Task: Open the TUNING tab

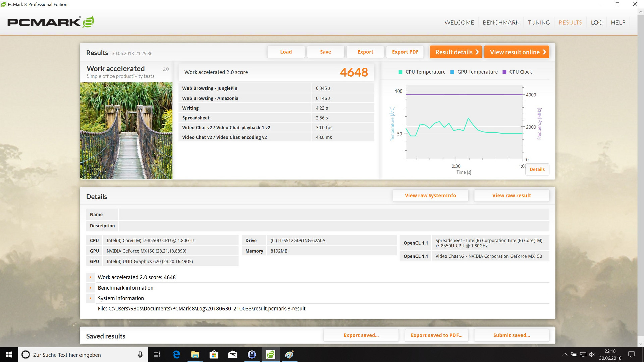Action: coord(539,22)
